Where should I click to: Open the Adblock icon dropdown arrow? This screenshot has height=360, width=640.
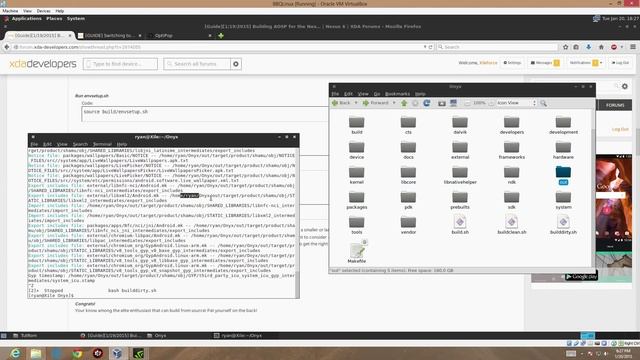[622, 47]
